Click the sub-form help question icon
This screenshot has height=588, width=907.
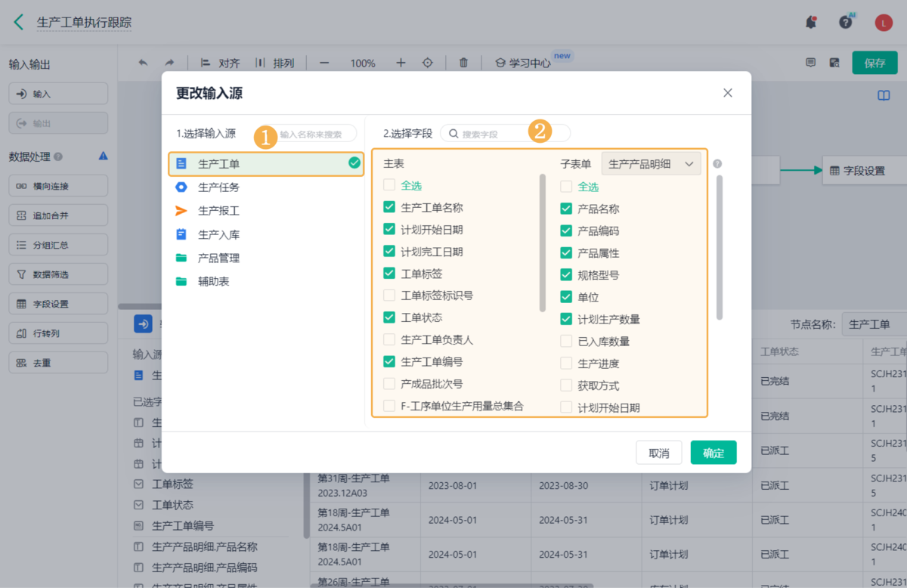tap(717, 163)
